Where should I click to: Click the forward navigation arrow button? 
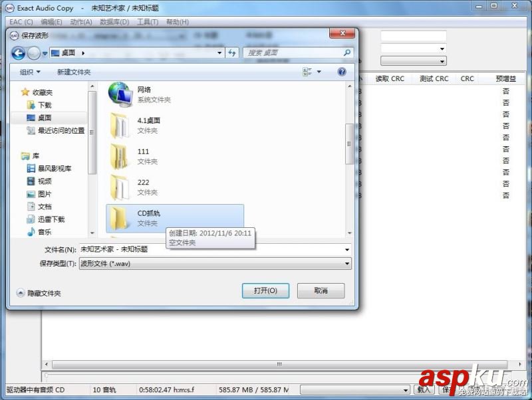(33, 53)
